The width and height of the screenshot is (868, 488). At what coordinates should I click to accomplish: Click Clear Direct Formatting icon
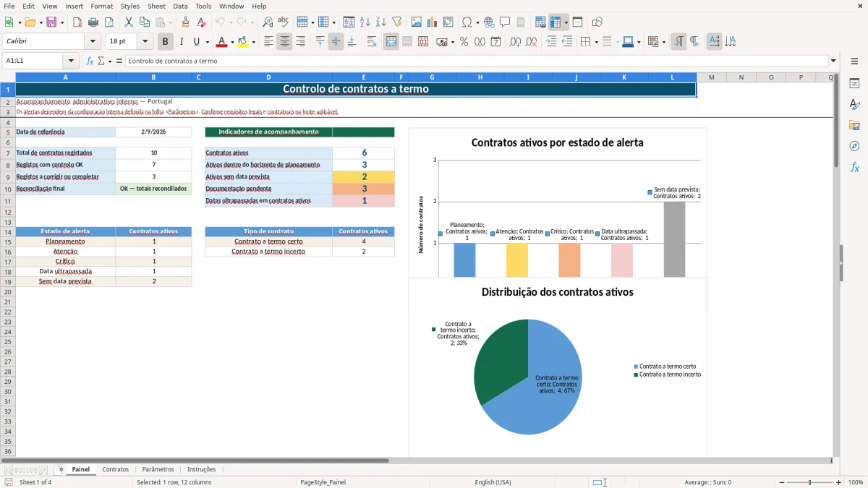pos(202,22)
